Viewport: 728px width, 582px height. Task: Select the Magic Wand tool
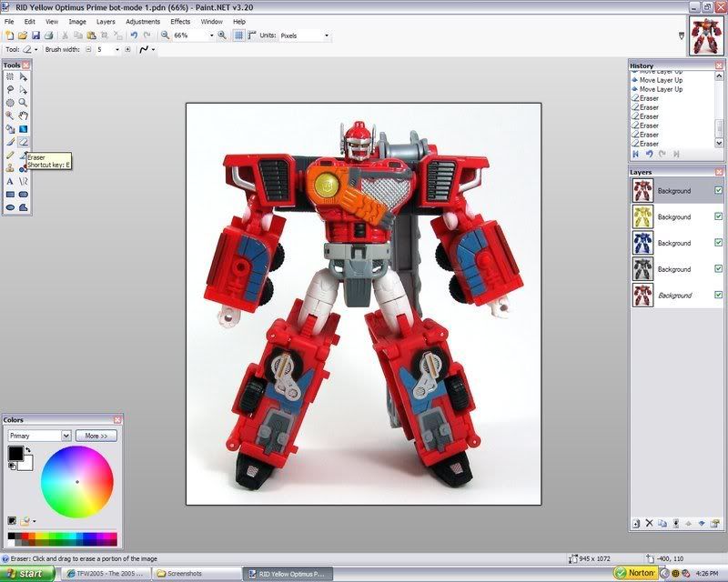(x=10, y=115)
